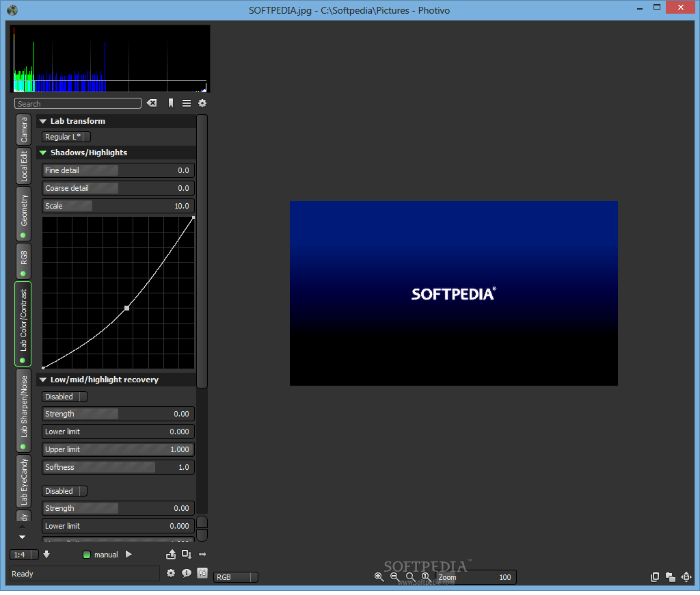
Task: Toggle green dot on Lab Sharpen/Noise tab
Action: coord(23,446)
